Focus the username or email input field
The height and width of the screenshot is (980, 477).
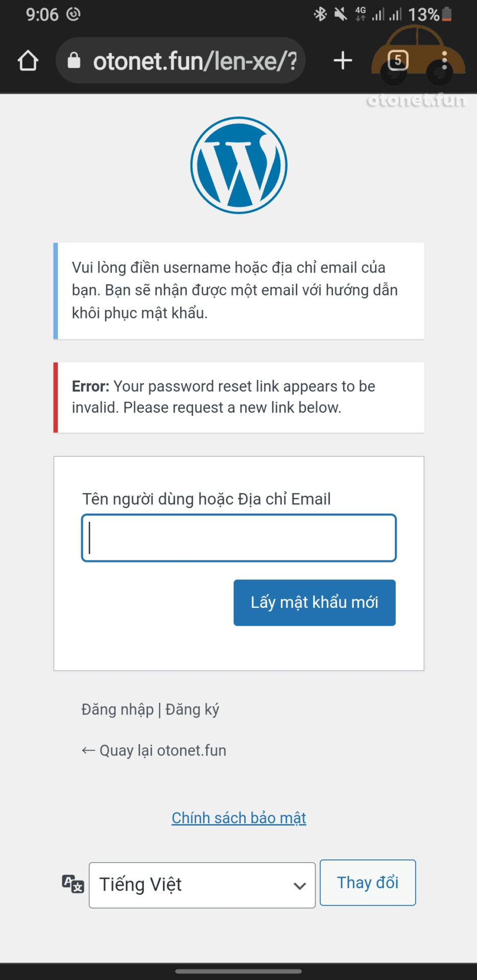pyautogui.click(x=239, y=538)
